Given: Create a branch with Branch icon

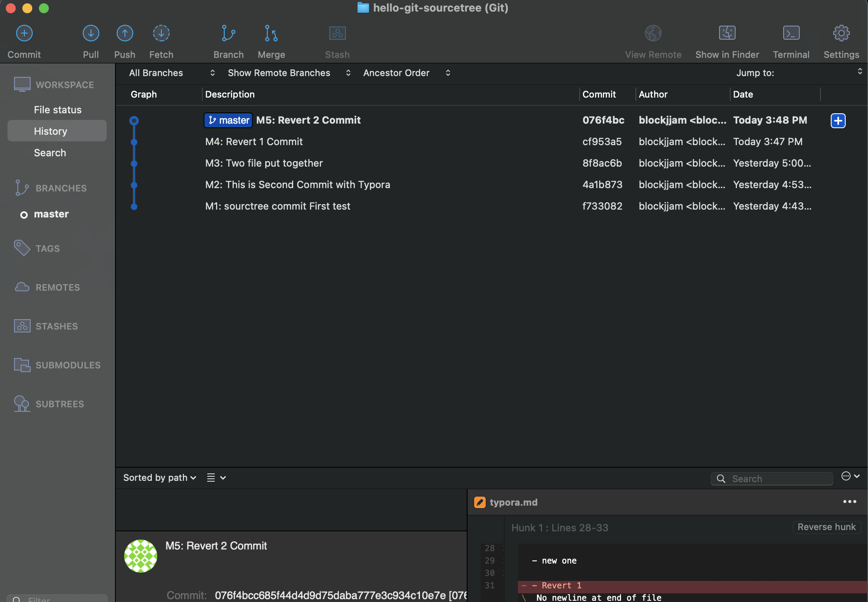Looking at the screenshot, I should coord(228,33).
